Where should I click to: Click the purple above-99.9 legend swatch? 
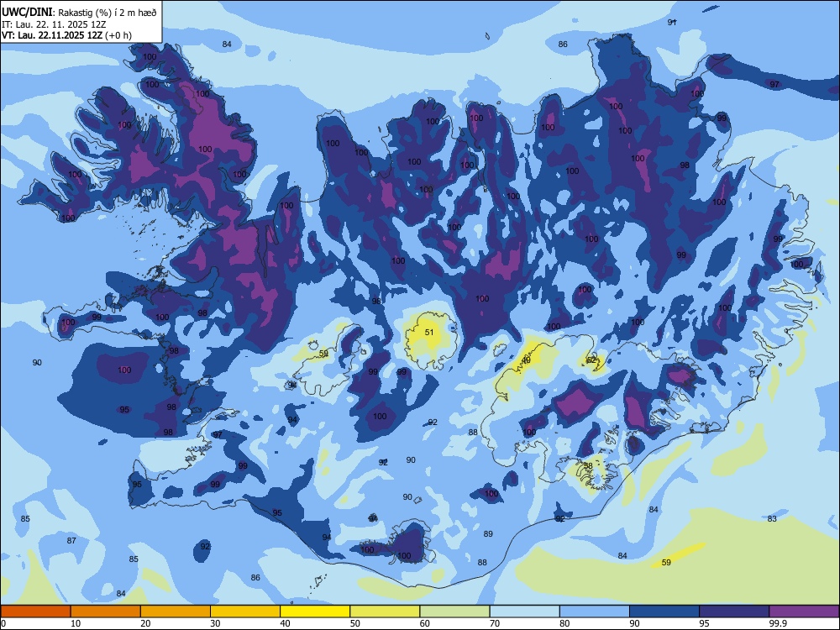(804, 612)
